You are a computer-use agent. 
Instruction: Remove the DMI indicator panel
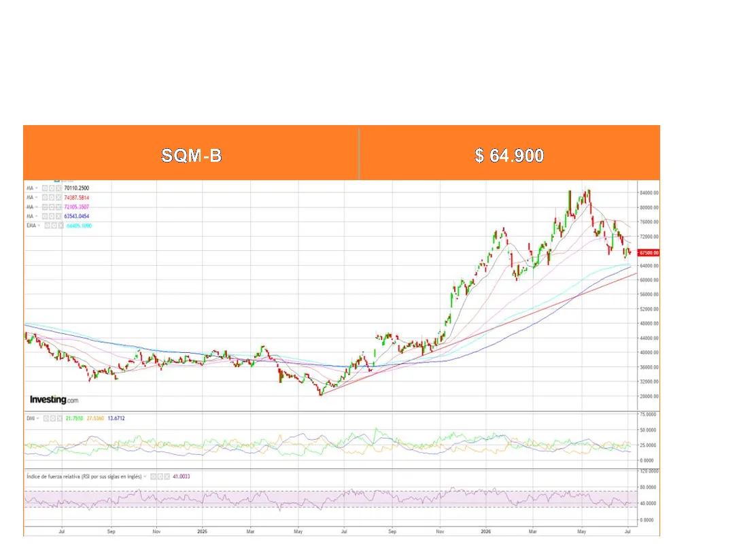pyautogui.click(x=60, y=418)
